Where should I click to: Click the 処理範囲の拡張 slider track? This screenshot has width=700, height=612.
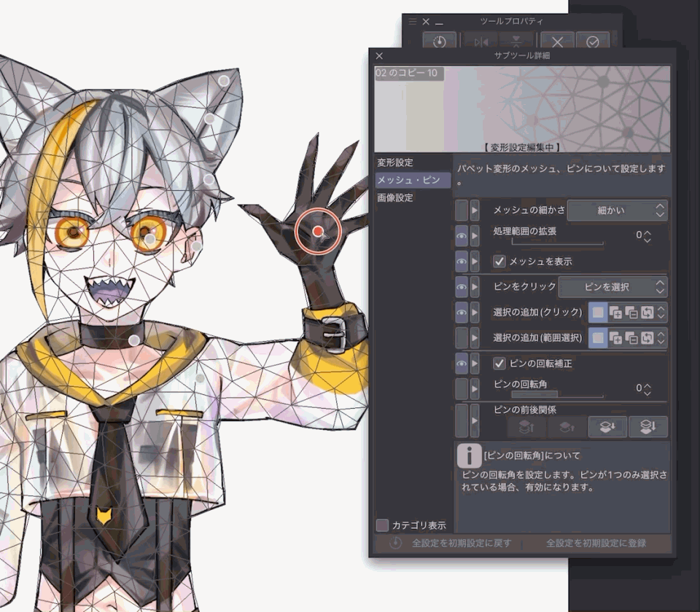557,242
